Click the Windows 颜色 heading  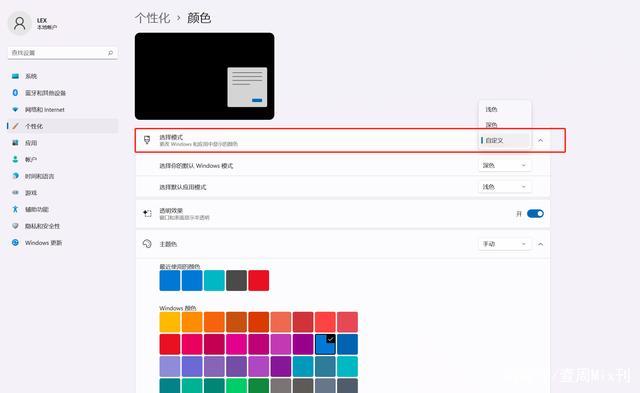(178, 308)
